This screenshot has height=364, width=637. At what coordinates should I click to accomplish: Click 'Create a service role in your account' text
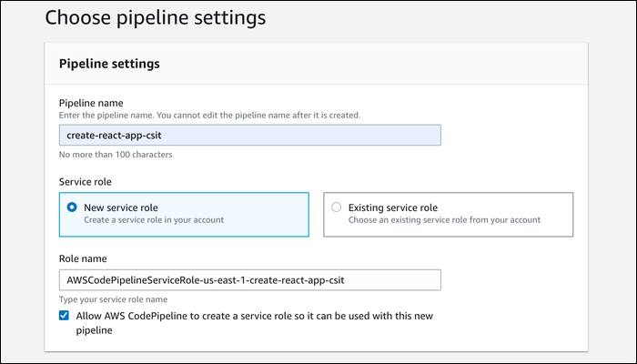tap(154, 220)
